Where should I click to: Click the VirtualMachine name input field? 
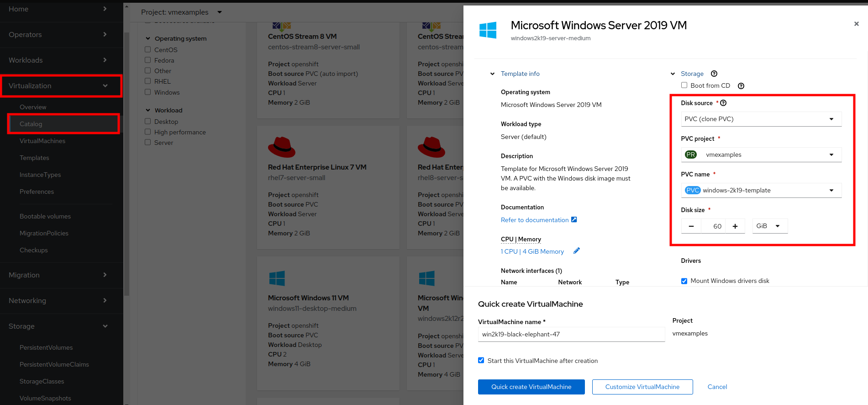pyautogui.click(x=571, y=334)
